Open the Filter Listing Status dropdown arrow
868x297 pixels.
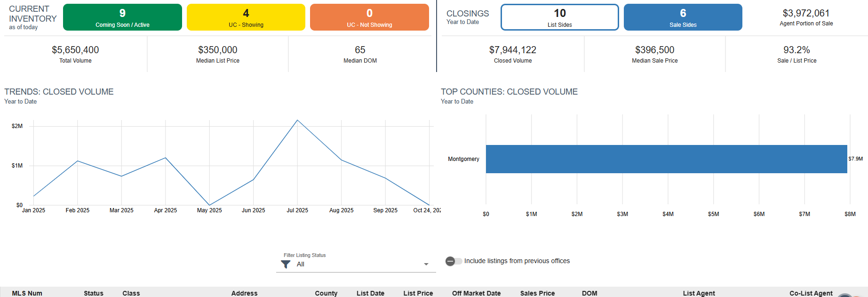(x=426, y=265)
